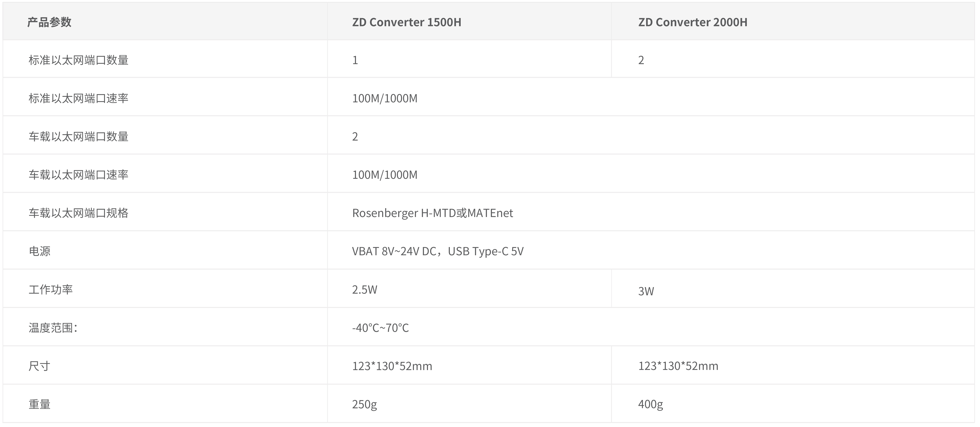The width and height of the screenshot is (980, 427).
Task: Click the 400g weight value
Action: 651,404
